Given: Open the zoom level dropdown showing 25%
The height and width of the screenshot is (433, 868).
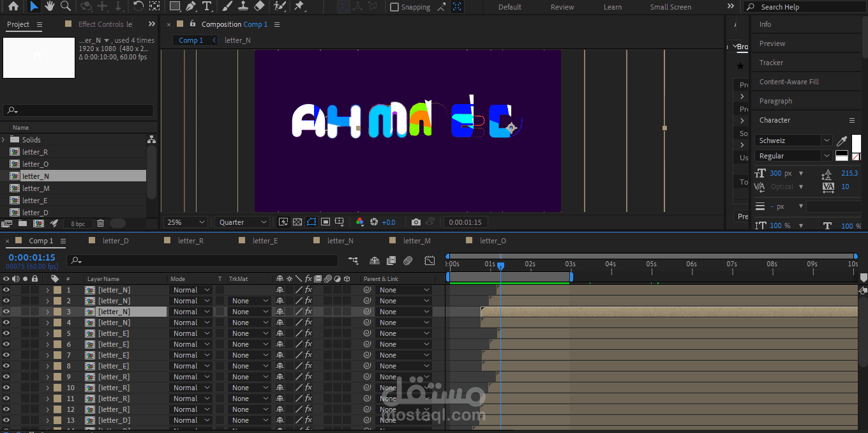Looking at the screenshot, I should pos(184,222).
